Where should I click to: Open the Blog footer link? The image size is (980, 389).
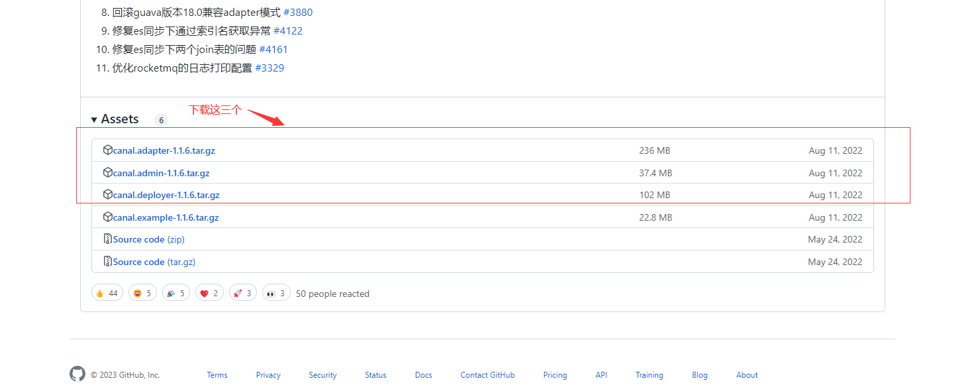click(x=700, y=375)
